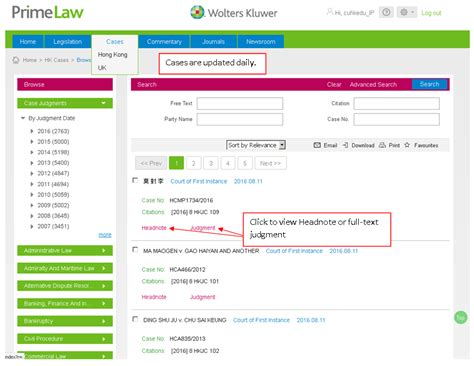
Task: Open the Journals tab
Action: (x=213, y=42)
